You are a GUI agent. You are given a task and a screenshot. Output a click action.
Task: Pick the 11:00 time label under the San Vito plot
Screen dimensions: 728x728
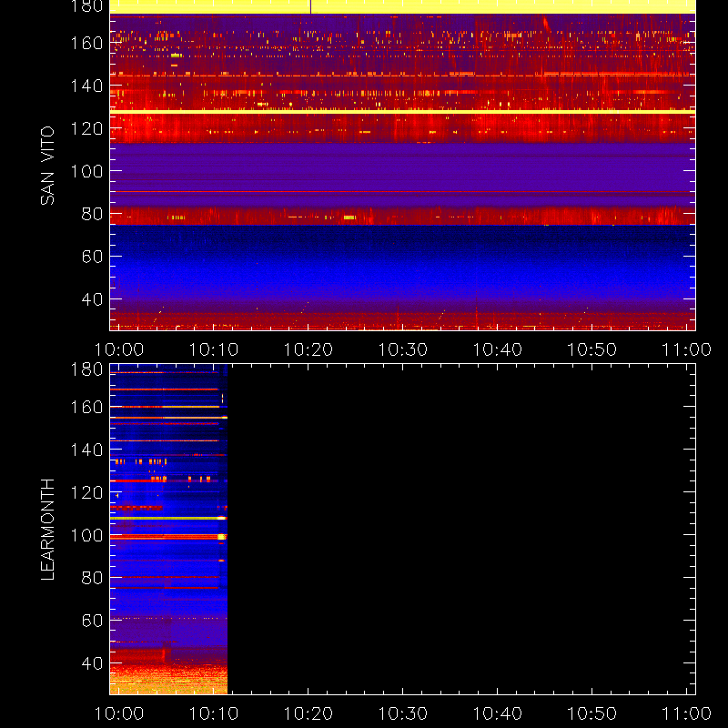[x=686, y=349]
